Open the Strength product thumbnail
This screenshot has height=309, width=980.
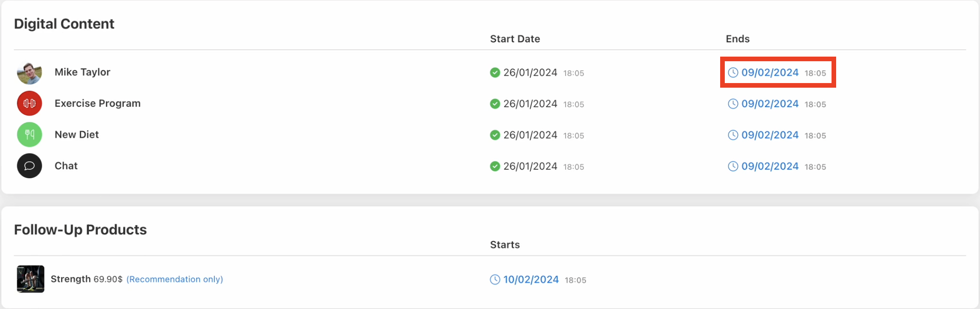[31, 279]
